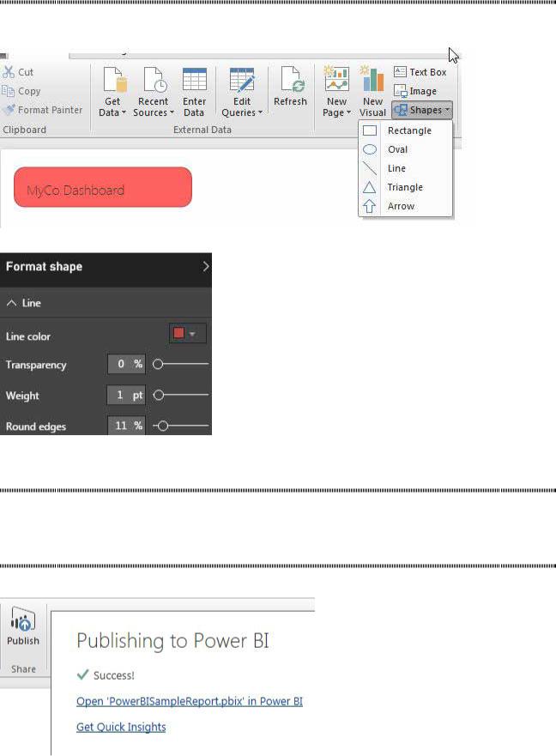Click the triangle shape icon

click(x=370, y=187)
